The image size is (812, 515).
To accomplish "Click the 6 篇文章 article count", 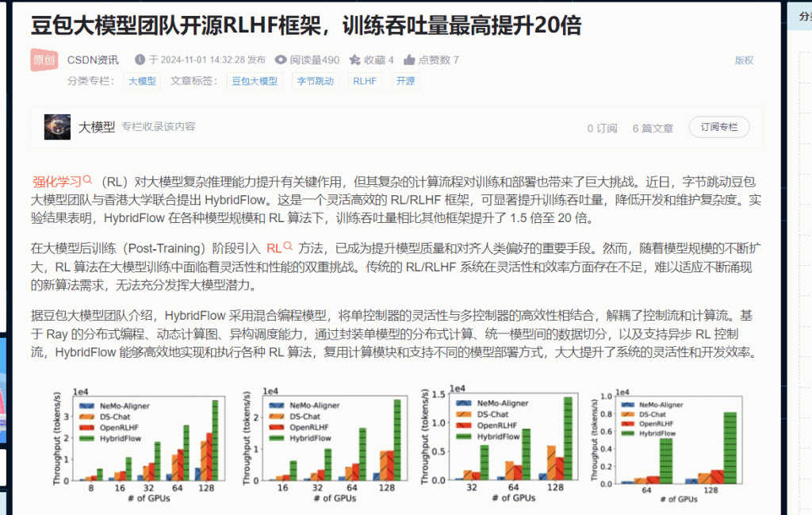I will click(653, 128).
